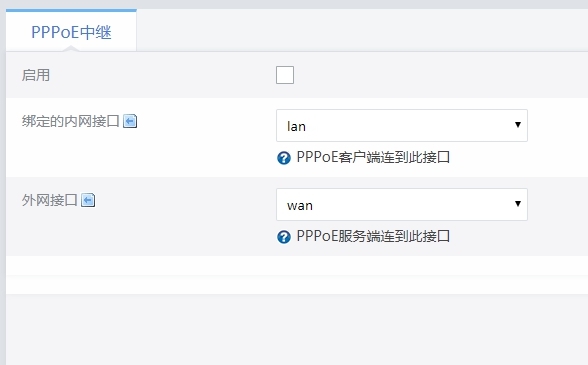Switch to the PPPoE中继 tab

(x=71, y=32)
